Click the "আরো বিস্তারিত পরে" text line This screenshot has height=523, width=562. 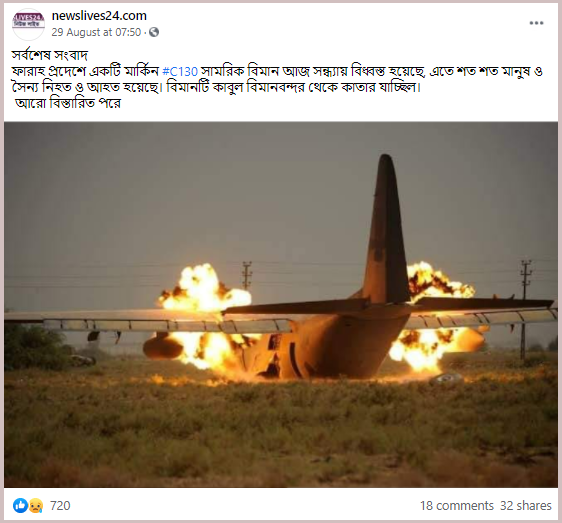[x=68, y=103]
